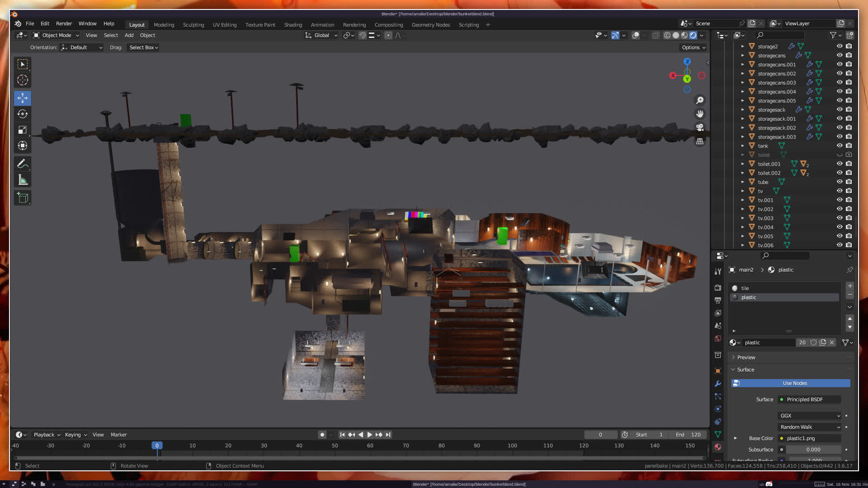Expand the tube object tree
Viewport: 868px width, 488px height.
pos(742,182)
